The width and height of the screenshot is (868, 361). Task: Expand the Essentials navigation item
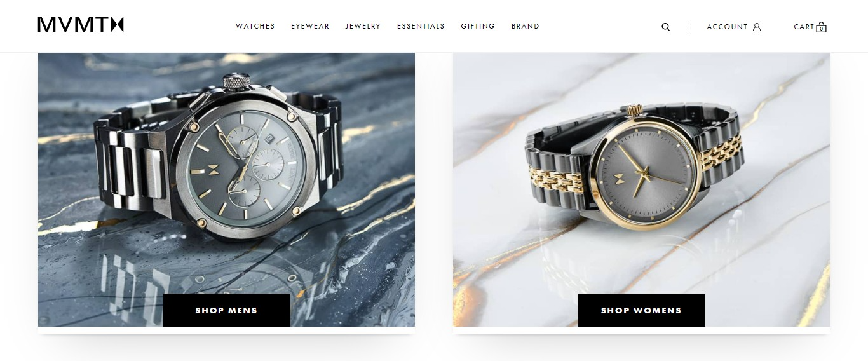tap(421, 26)
